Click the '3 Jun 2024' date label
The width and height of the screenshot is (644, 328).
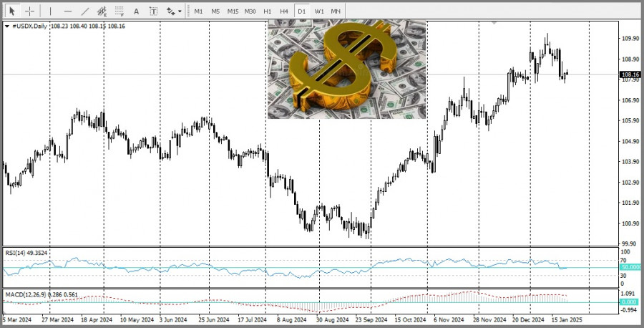(173, 320)
